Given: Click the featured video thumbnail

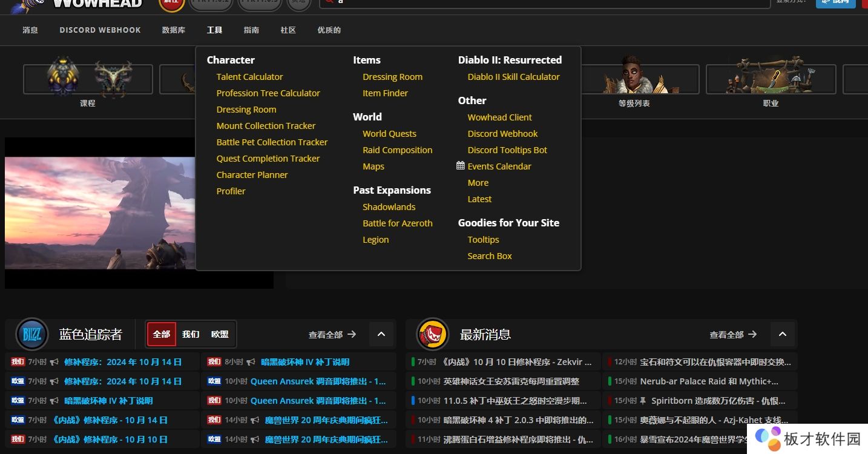Looking at the screenshot, I should (100, 212).
